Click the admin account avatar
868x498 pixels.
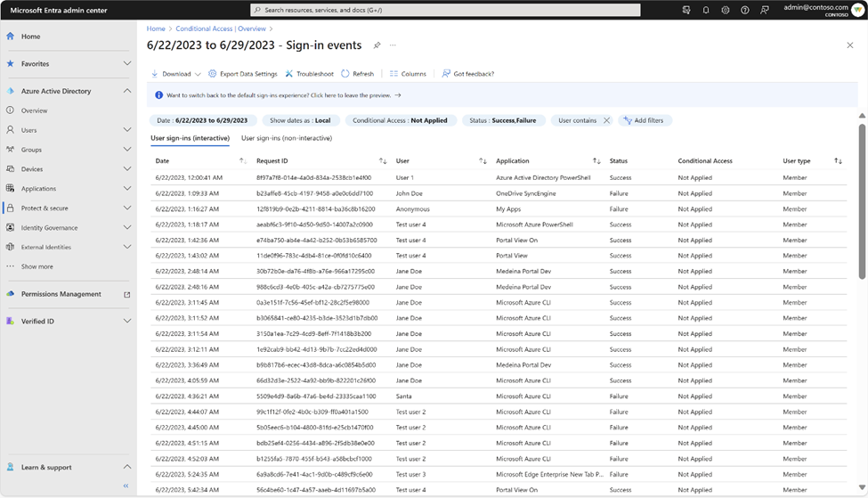(858, 10)
